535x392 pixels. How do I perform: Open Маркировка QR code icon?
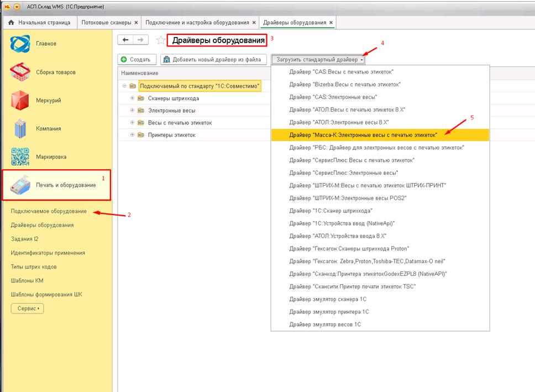click(20, 156)
